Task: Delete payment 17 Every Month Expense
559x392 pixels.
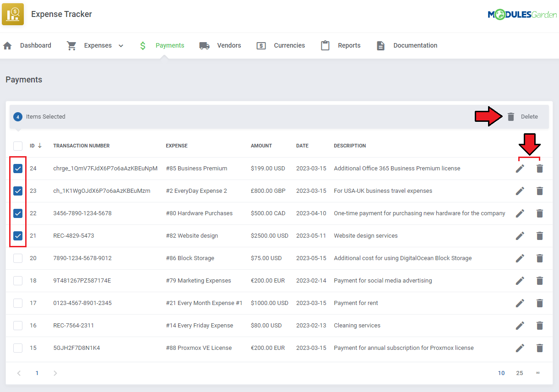Action: pos(540,303)
